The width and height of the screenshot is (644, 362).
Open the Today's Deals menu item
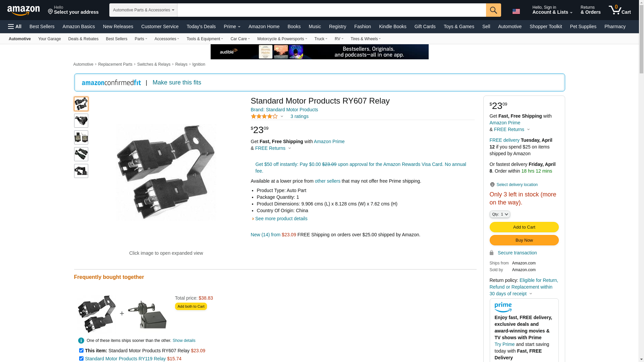pos(201,26)
